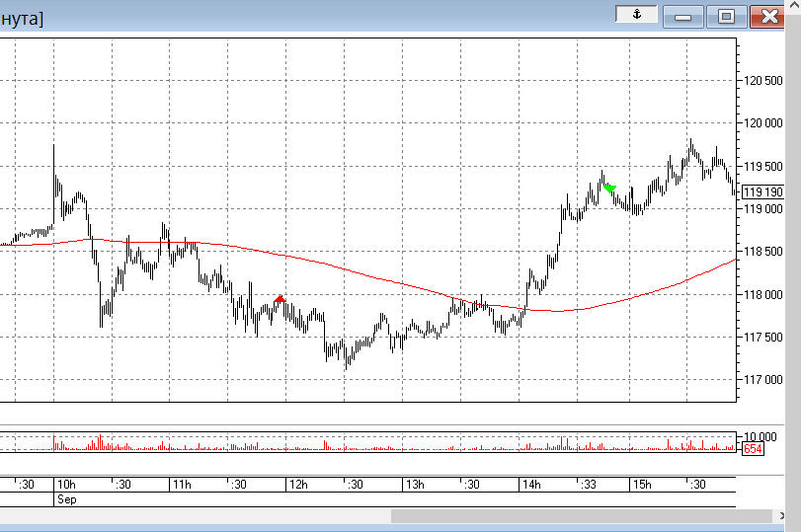The width and height of the screenshot is (801, 532).
Task: Click the 118 000 price axis label
Action: (x=762, y=294)
